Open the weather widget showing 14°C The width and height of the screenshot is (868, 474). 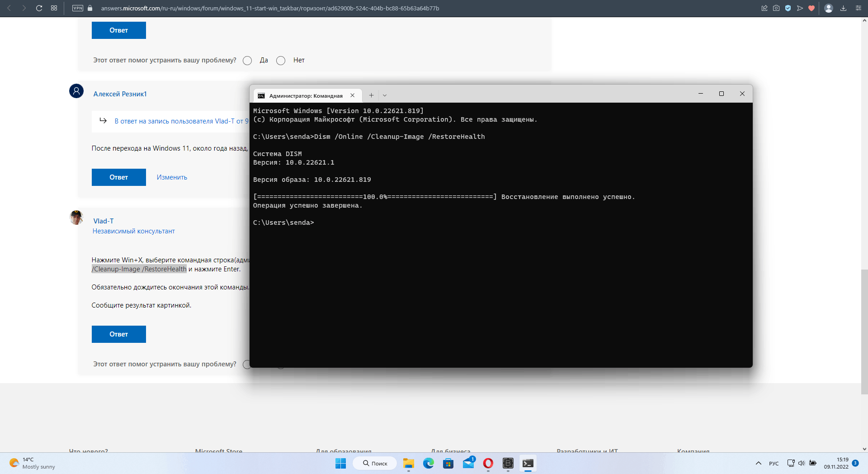point(32,463)
